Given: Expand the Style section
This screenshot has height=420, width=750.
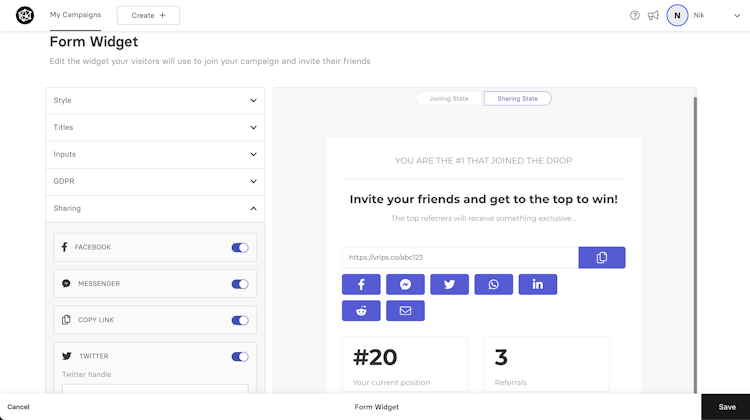Looking at the screenshot, I should point(155,100).
